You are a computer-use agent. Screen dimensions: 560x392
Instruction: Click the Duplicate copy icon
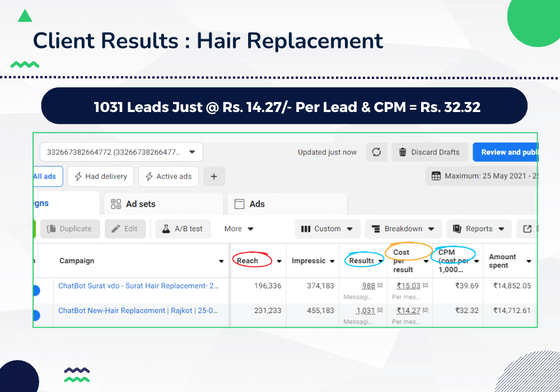[x=52, y=228]
